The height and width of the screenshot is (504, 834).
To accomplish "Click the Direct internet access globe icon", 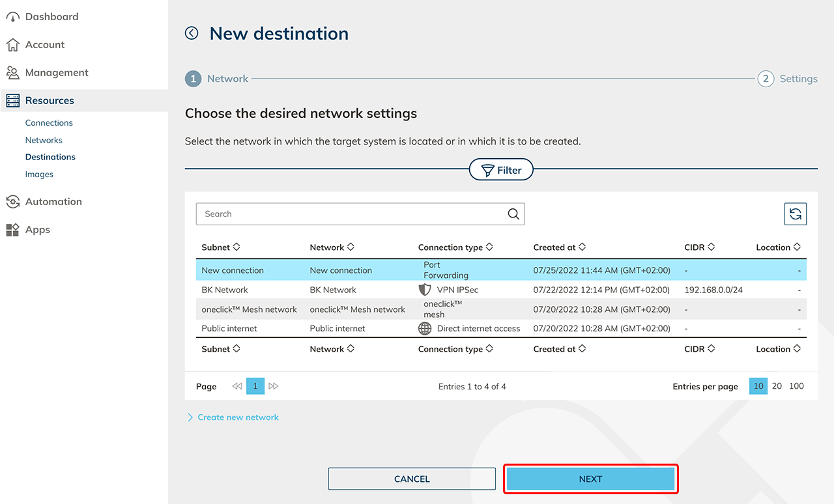I will [x=425, y=328].
